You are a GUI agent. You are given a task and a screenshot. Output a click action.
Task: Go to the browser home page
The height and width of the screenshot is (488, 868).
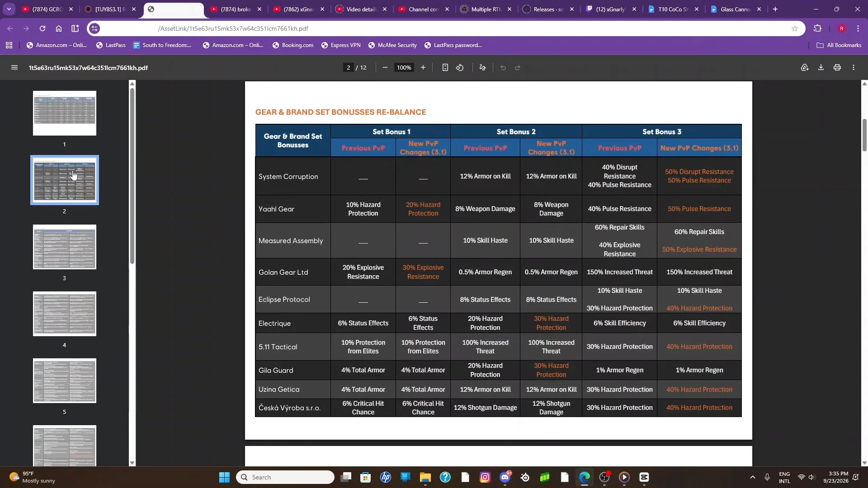(x=59, y=28)
